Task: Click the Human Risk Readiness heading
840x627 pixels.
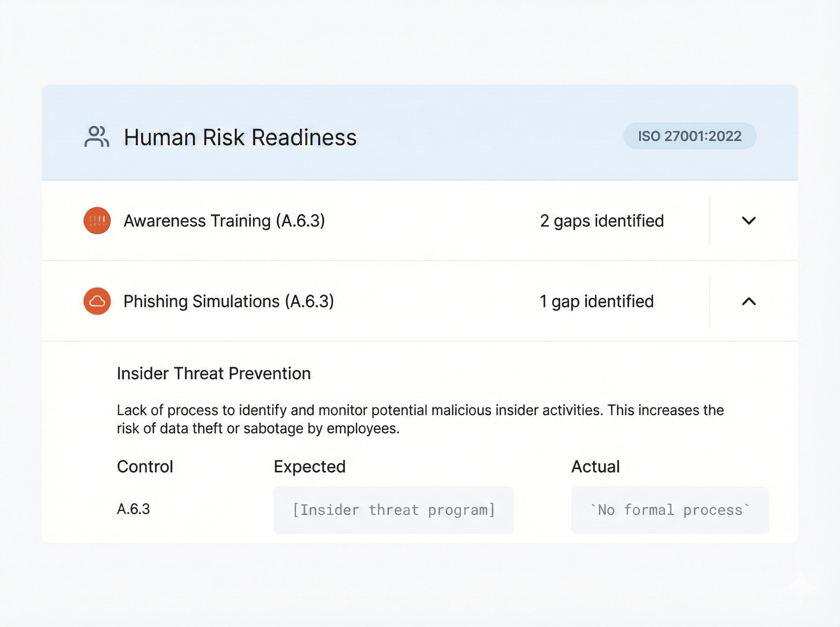Action: [240, 137]
